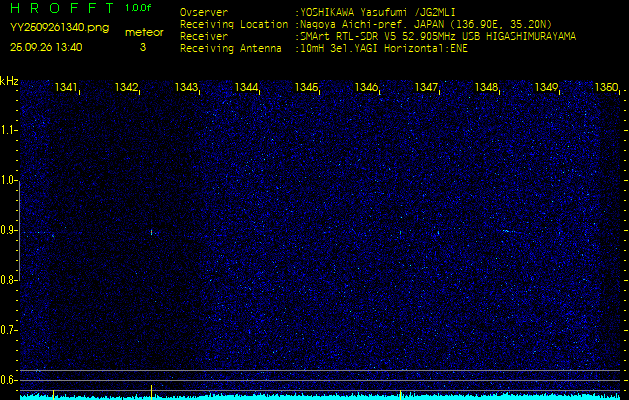
Task: Click the 1.1 kHz frequency axis label
Action: tap(9, 130)
